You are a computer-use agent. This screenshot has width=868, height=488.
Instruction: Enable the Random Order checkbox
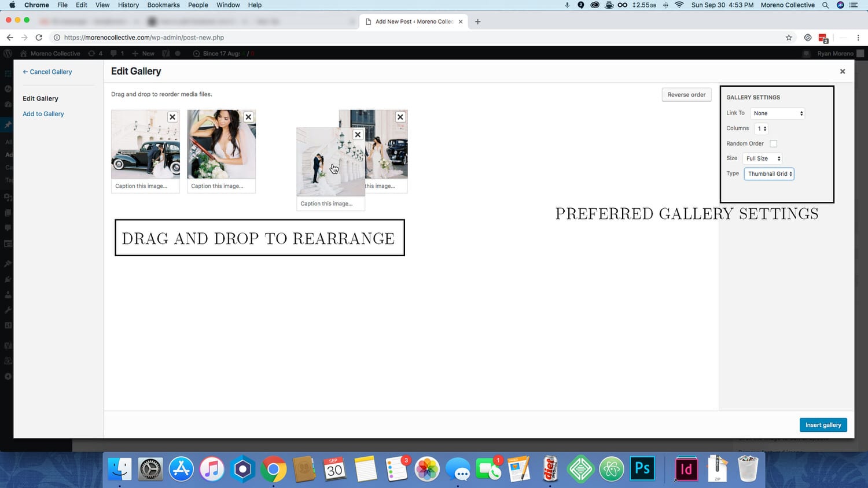coord(773,143)
